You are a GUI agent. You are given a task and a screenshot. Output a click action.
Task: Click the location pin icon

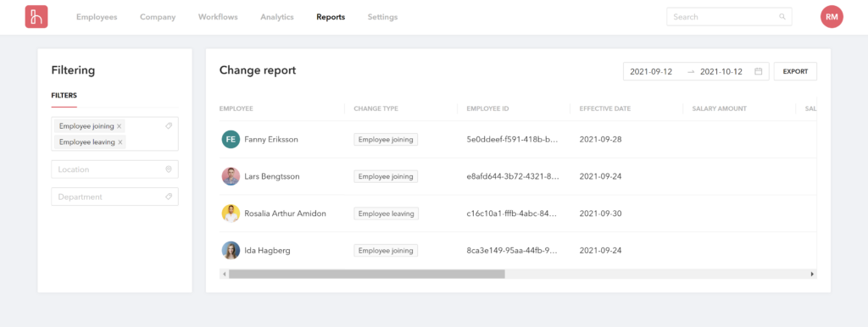(169, 169)
